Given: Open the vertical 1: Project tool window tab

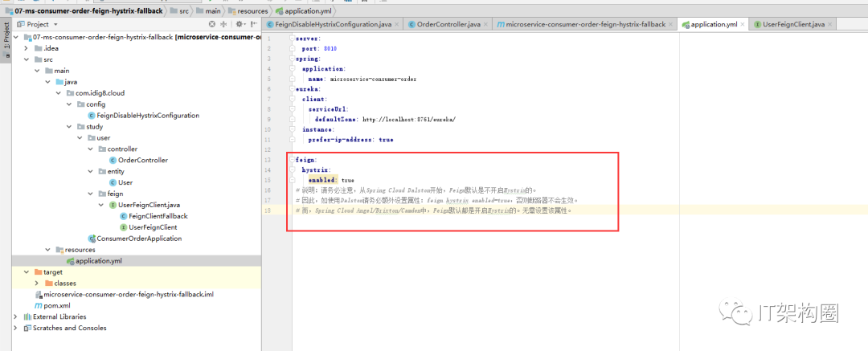Looking at the screenshot, I should (x=6, y=42).
